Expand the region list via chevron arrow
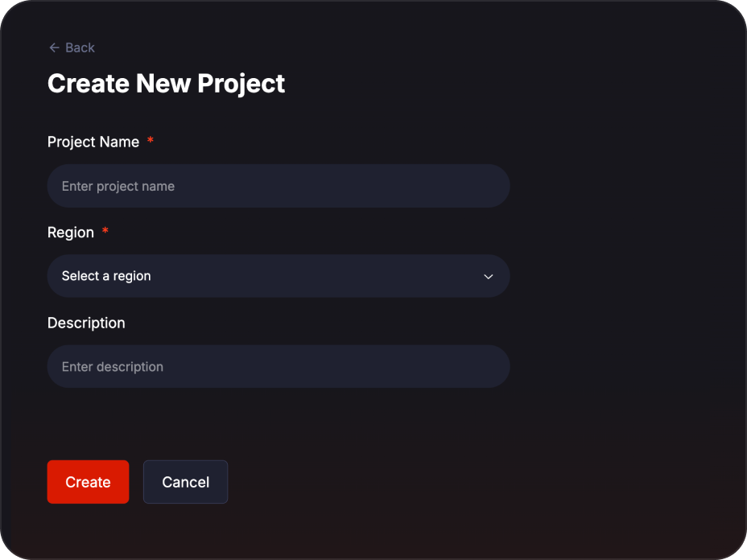 pos(488,277)
